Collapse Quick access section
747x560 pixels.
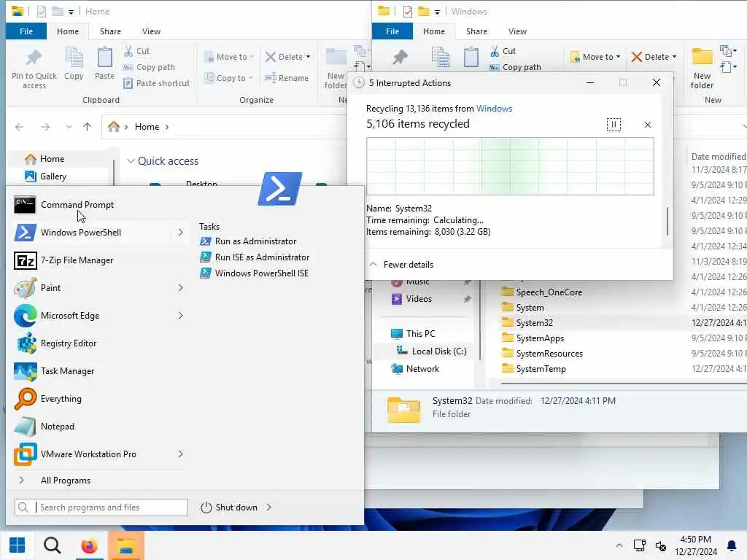tap(131, 161)
